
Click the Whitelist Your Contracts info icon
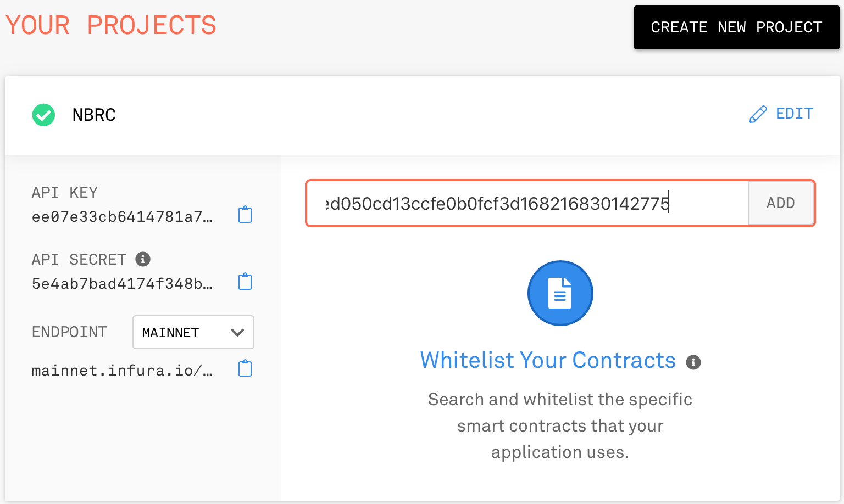point(693,362)
